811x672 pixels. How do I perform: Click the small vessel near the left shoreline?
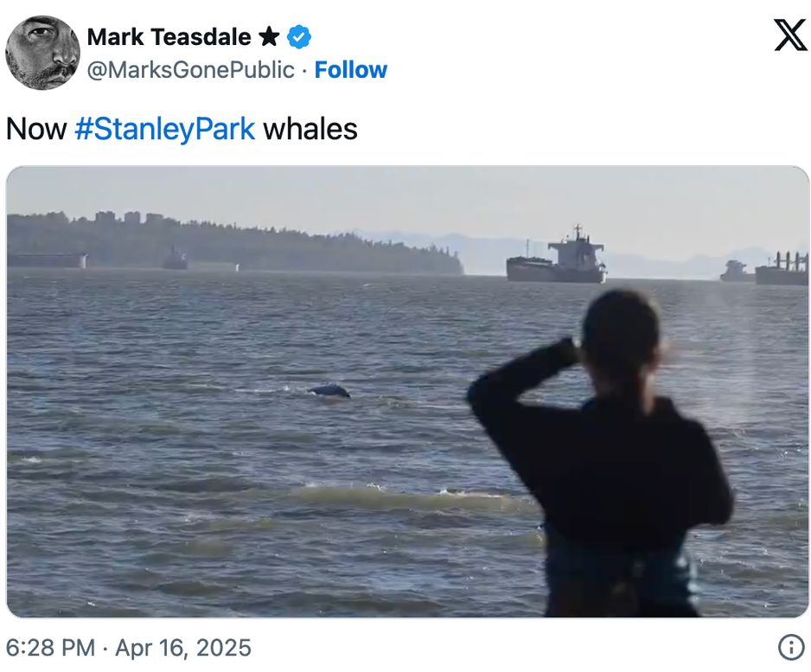click(x=175, y=259)
